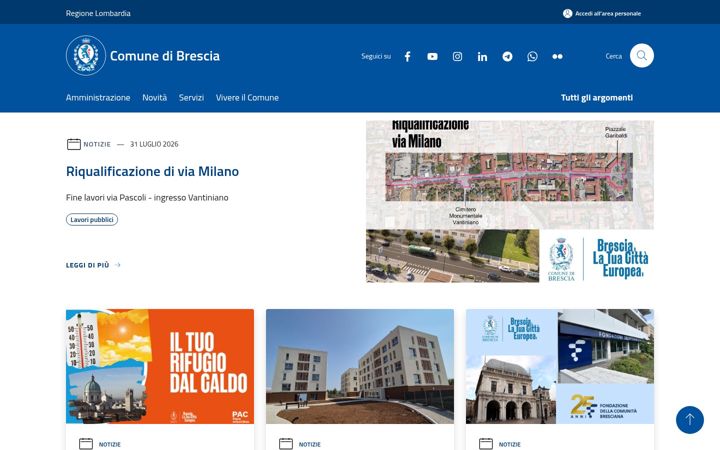720x450 pixels.
Task: Click NOTIZIE label under the heat refuge card
Action: point(109,444)
